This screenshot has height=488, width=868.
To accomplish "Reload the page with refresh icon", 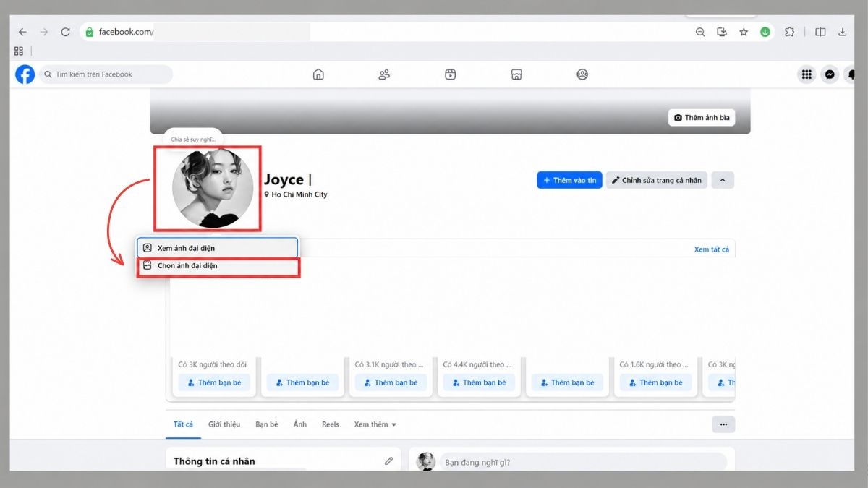I will 65,32.
